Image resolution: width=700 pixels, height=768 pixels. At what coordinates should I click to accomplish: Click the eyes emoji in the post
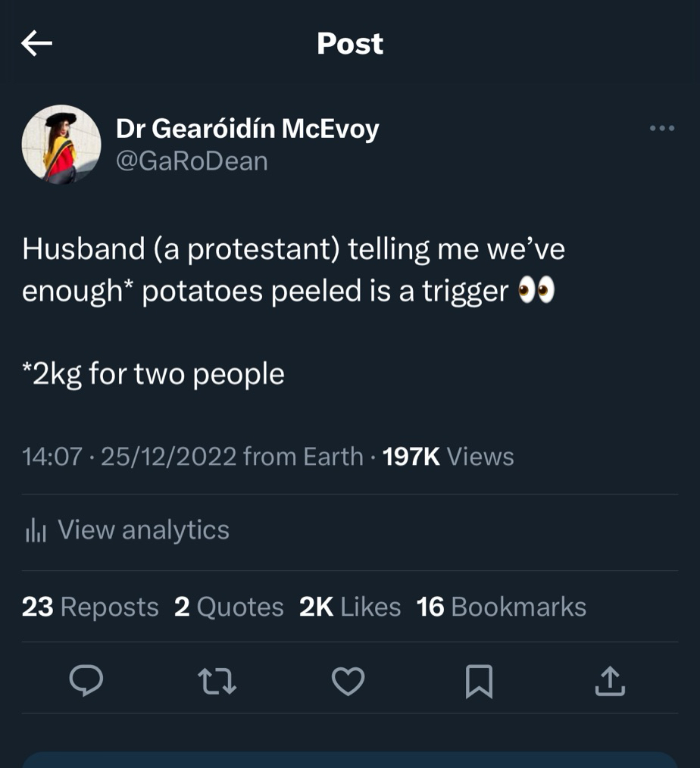pos(536,291)
